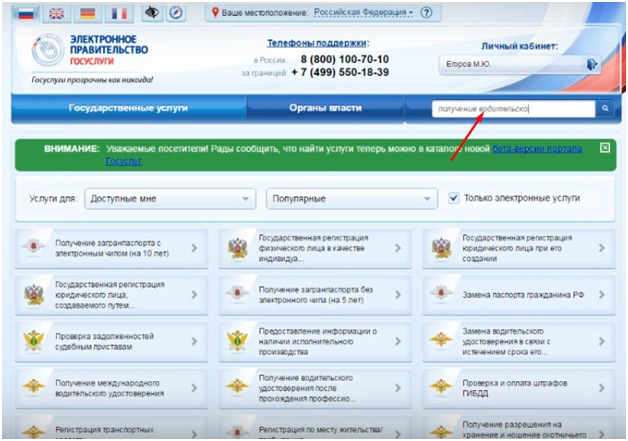Select the German flag language icon

(x=88, y=13)
